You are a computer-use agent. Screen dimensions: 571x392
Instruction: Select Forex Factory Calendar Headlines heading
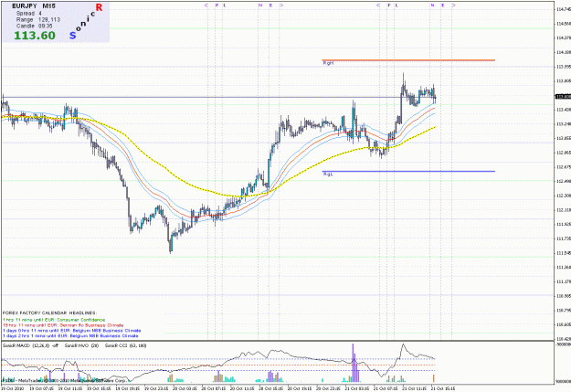49,313
